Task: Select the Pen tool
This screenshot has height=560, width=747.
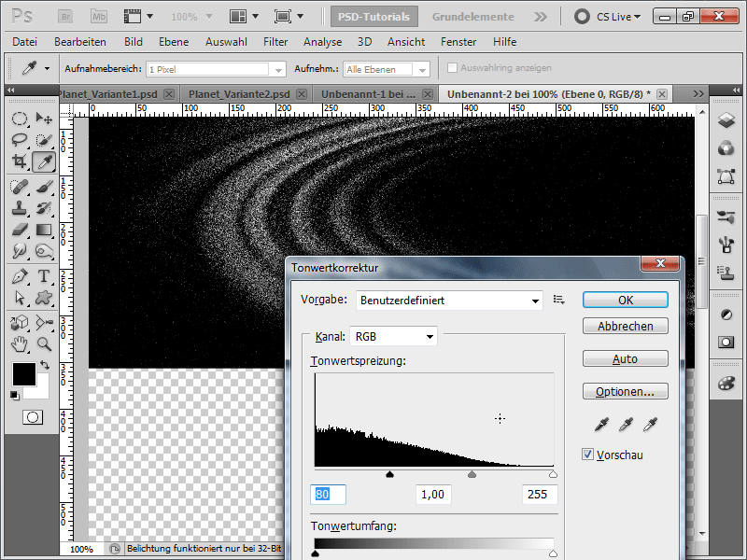Action: 19,276
